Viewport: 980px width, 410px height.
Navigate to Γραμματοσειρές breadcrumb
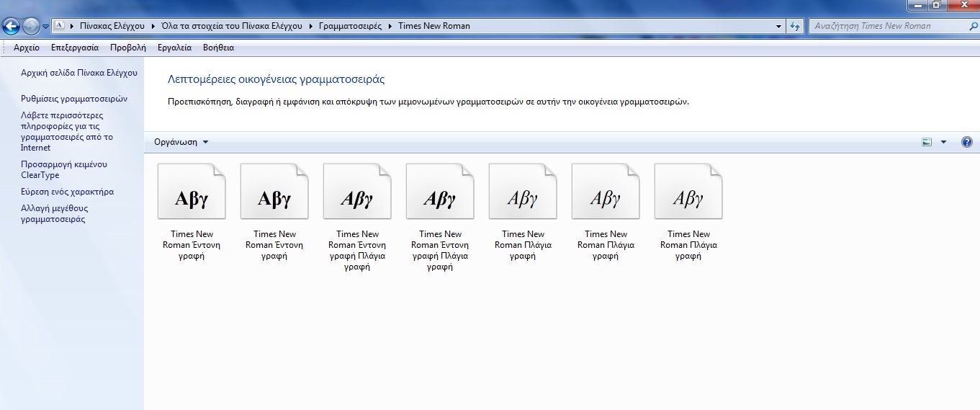[x=351, y=26]
